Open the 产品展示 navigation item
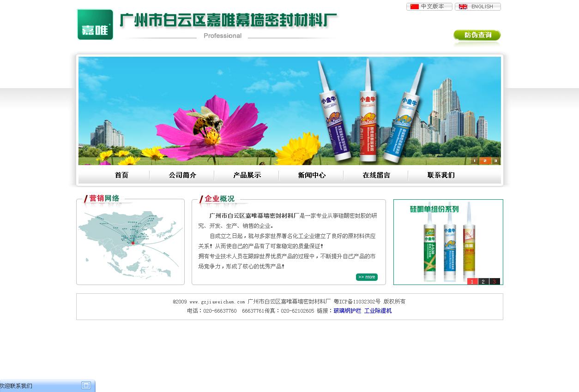579x392 pixels. point(247,175)
